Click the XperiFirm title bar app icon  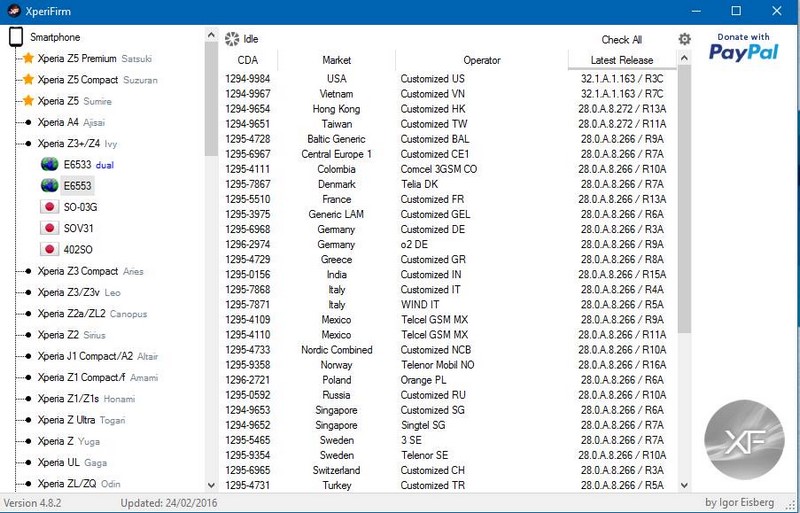tap(13, 11)
